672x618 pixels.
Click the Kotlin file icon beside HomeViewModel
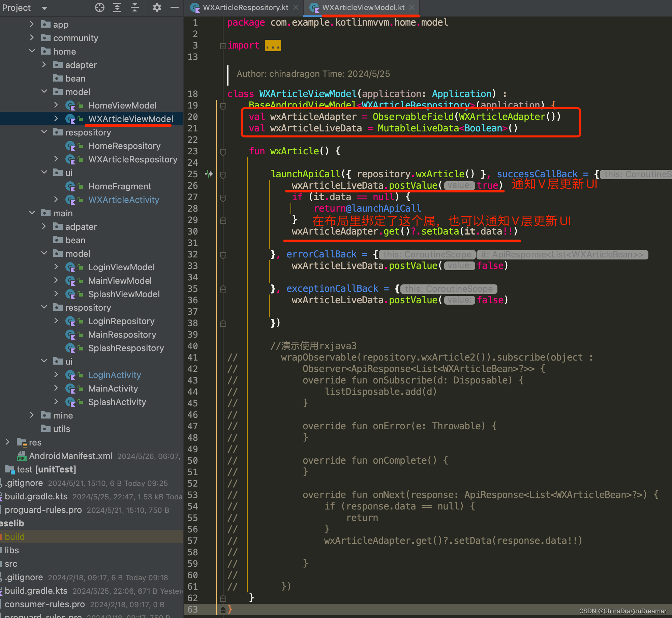tap(71, 105)
